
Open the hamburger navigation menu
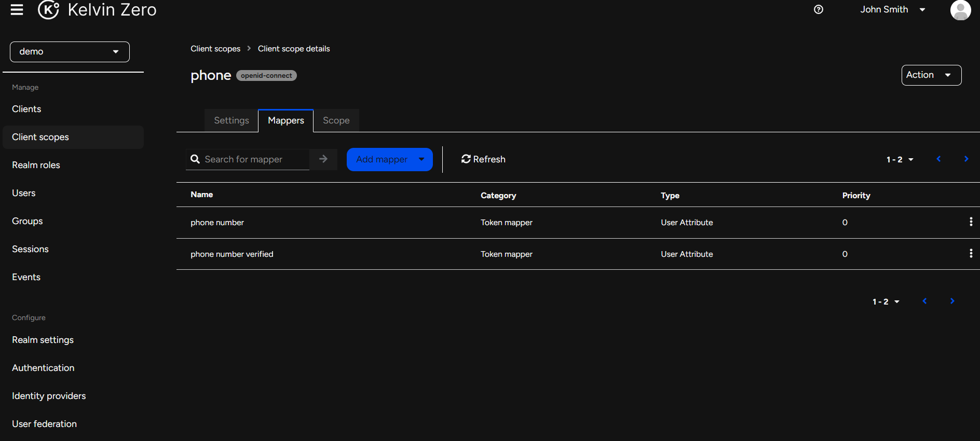pyautogui.click(x=17, y=10)
